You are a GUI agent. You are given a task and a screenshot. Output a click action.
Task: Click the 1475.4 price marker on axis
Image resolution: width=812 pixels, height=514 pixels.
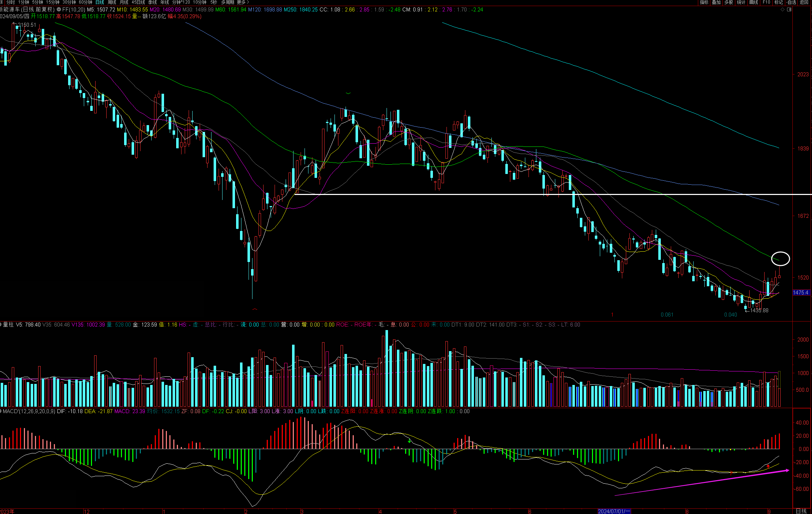point(801,293)
